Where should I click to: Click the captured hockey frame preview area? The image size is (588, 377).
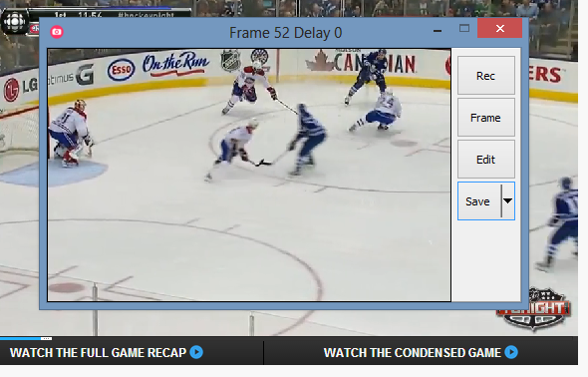click(249, 175)
